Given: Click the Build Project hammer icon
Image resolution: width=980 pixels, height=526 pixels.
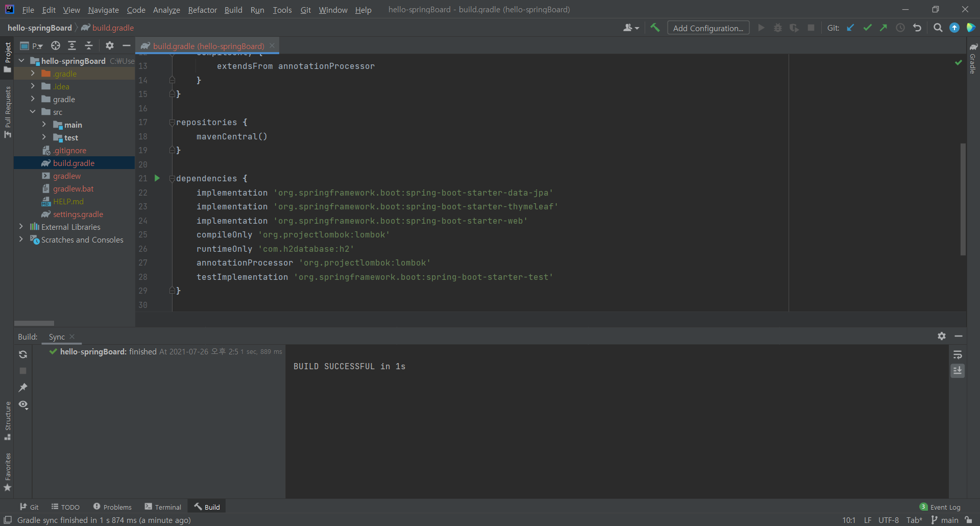Looking at the screenshot, I should 655,28.
